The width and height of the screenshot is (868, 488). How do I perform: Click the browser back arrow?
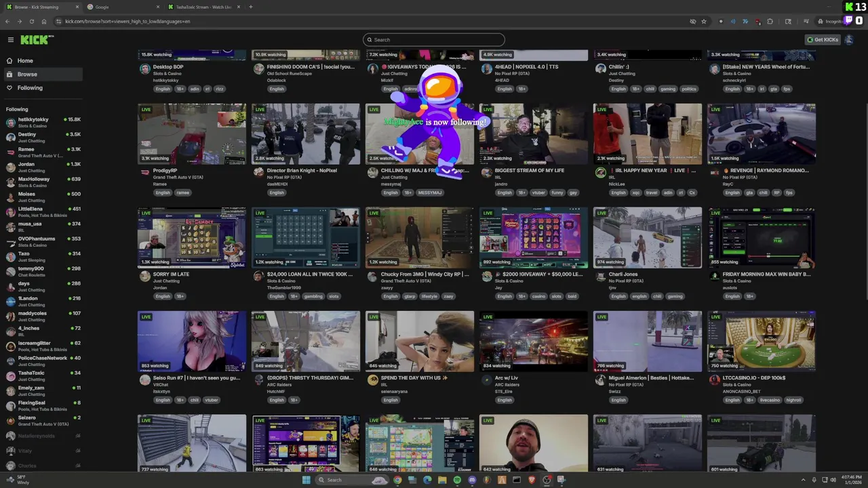click(7, 21)
